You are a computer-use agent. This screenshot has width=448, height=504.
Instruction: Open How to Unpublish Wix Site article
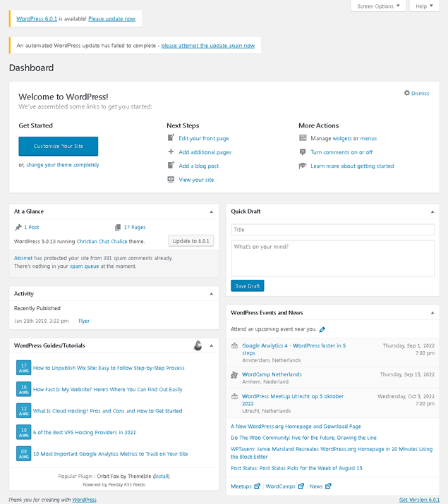tap(109, 368)
